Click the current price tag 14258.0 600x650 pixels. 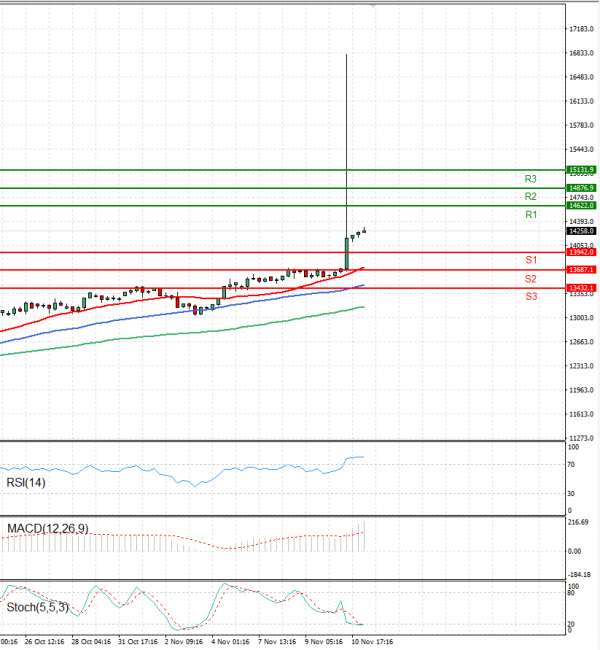point(581,230)
